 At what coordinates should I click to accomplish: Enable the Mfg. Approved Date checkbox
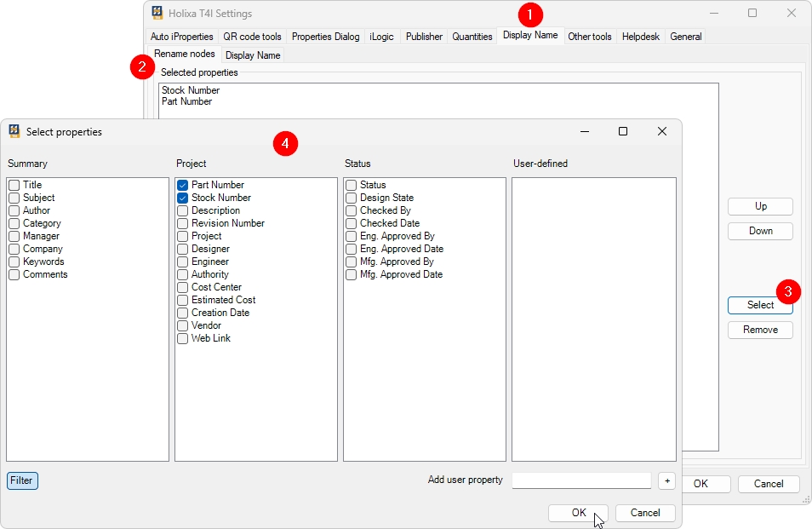coord(352,274)
